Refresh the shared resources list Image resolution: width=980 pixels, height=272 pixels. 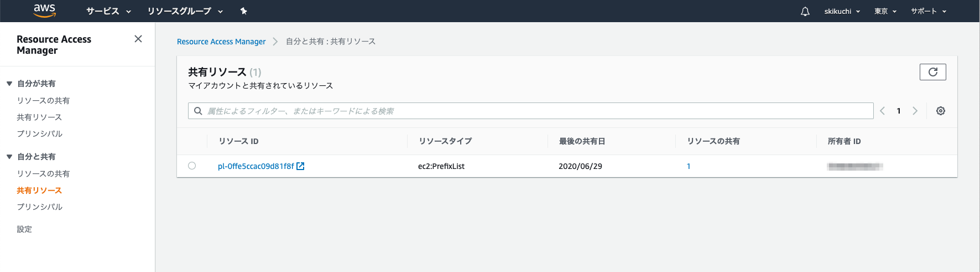932,72
